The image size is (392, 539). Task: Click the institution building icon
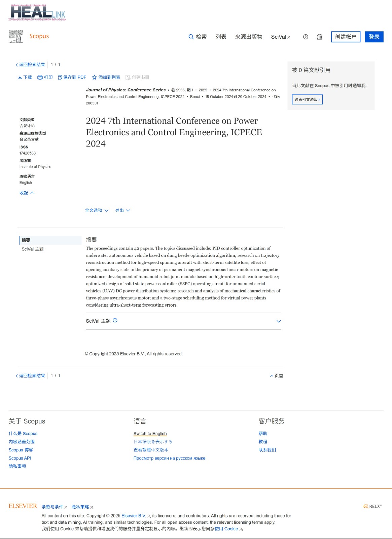[320, 37]
